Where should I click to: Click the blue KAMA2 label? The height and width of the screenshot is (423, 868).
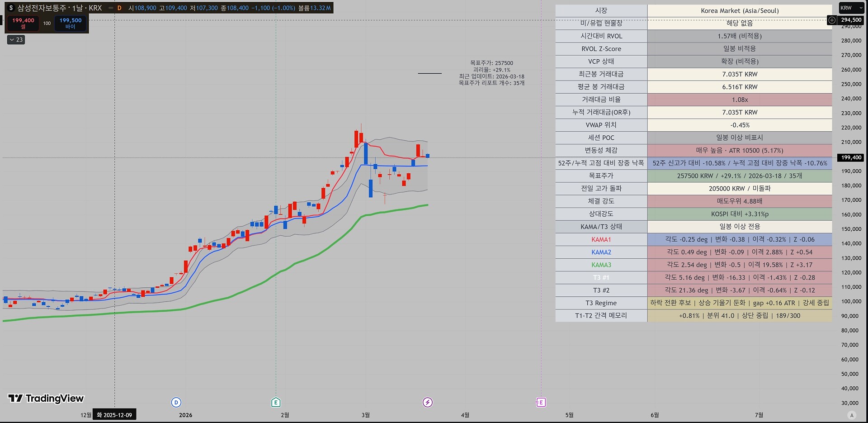pos(601,252)
